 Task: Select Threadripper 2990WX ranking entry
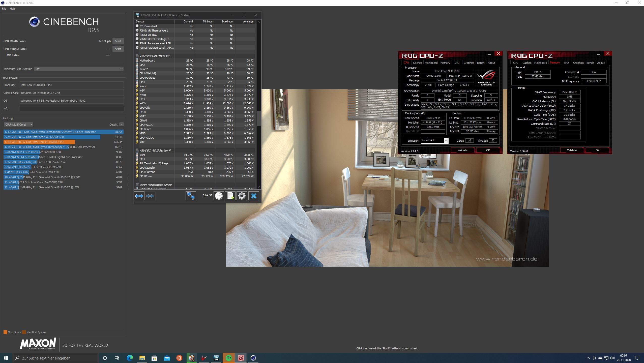(63, 132)
